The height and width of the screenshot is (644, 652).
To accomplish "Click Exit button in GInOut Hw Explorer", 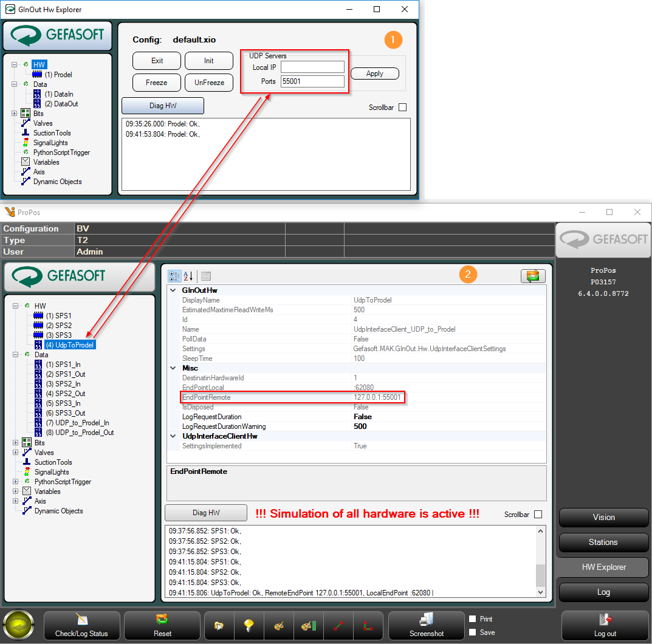I will tap(157, 61).
